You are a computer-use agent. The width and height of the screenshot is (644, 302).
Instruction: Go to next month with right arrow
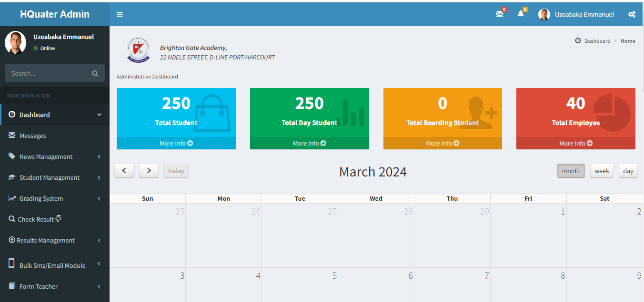149,171
